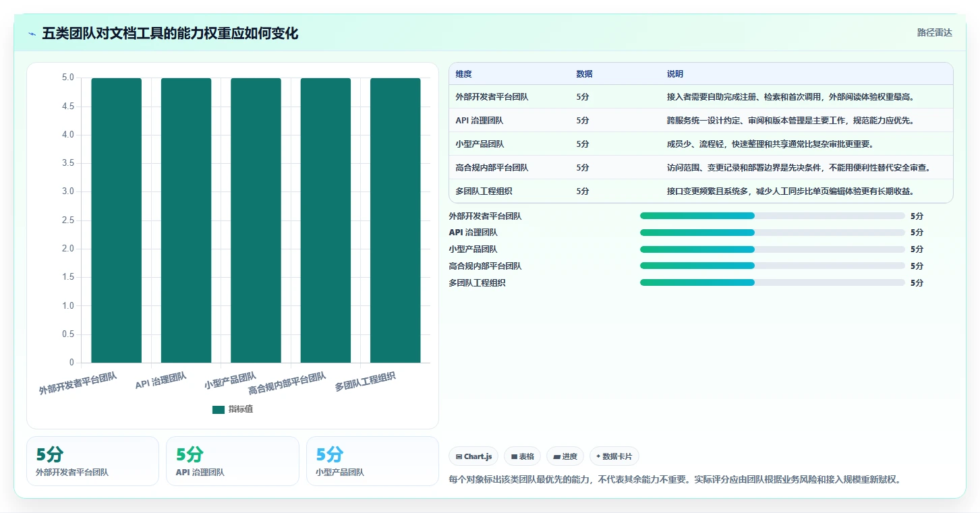Click the 5.0 y-axis tick label
980x513 pixels.
[x=68, y=78]
